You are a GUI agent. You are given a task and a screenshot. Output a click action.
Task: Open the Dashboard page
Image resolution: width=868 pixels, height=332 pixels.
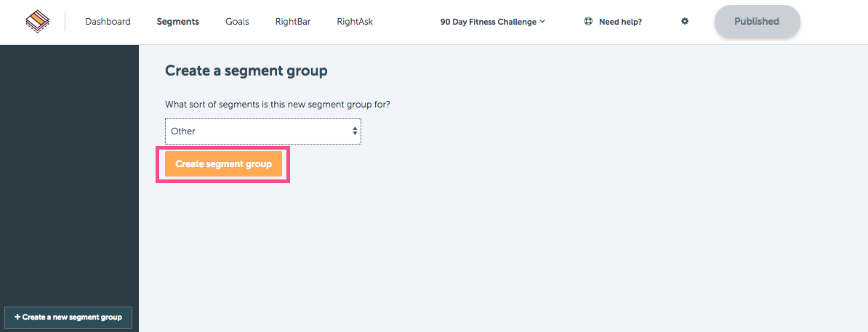(x=108, y=22)
